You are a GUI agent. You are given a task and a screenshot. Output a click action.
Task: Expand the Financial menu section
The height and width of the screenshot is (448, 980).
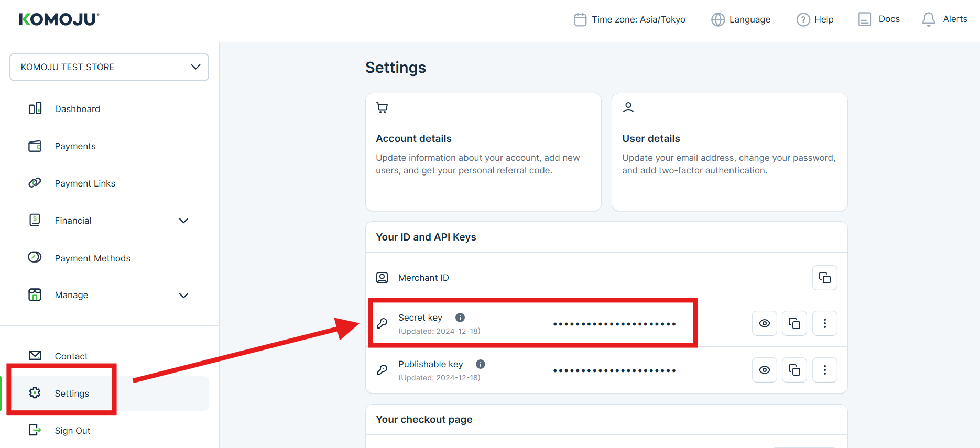183,221
